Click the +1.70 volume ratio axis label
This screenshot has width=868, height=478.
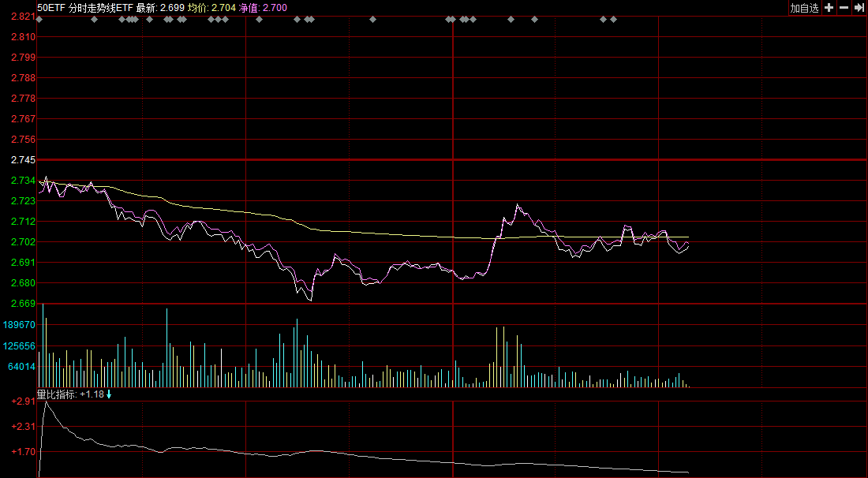[x=23, y=451]
